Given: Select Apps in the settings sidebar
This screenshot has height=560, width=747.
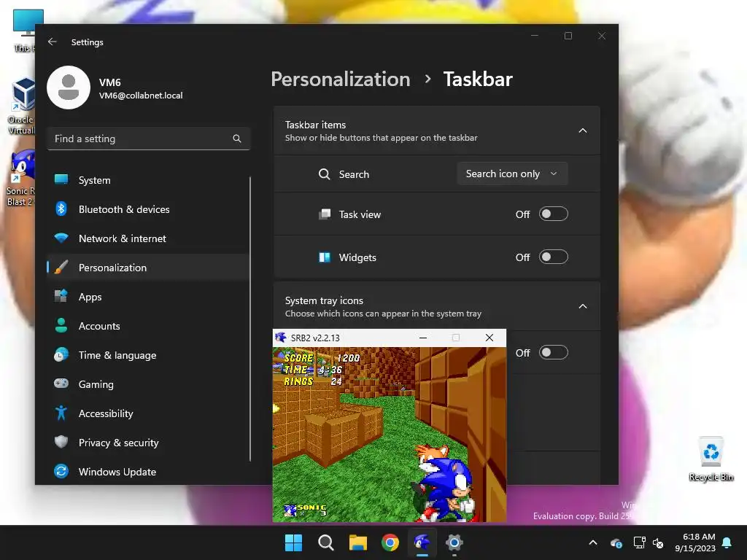Looking at the screenshot, I should 147,297.
